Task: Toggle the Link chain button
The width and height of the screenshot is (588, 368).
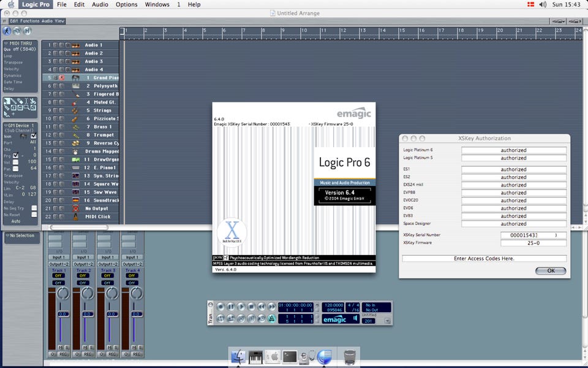Action: 17,31
